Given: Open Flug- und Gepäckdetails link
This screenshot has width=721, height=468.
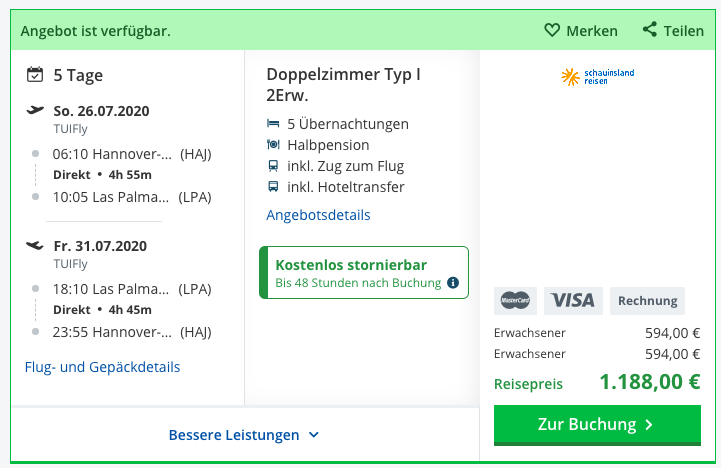Looking at the screenshot, I should [x=103, y=367].
